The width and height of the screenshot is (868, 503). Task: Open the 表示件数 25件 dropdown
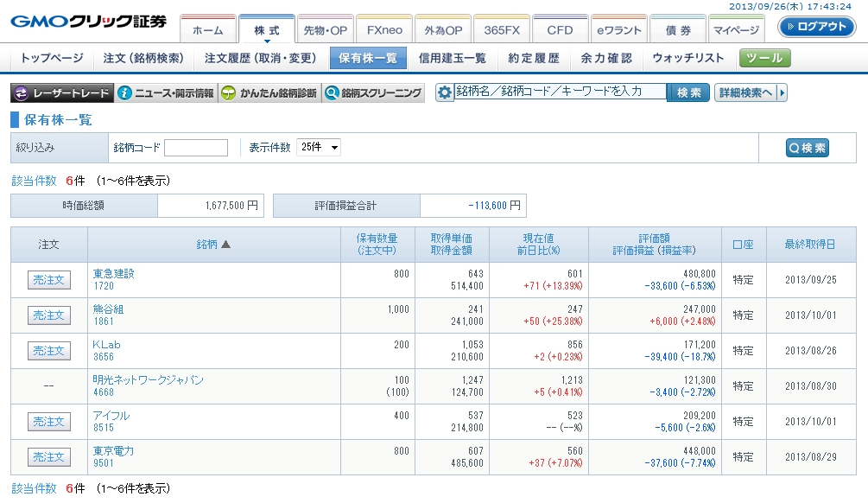(319, 148)
